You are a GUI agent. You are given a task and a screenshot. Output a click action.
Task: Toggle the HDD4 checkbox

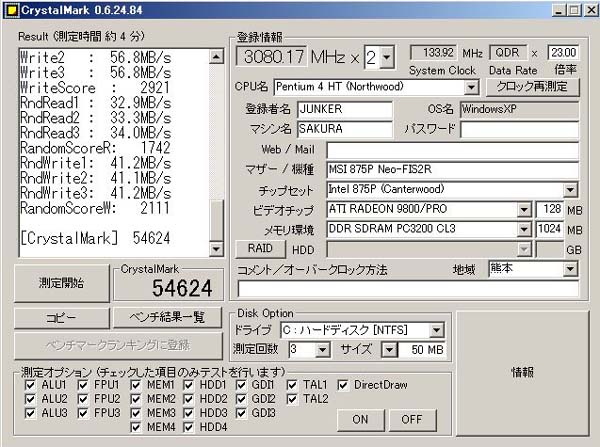point(188,427)
